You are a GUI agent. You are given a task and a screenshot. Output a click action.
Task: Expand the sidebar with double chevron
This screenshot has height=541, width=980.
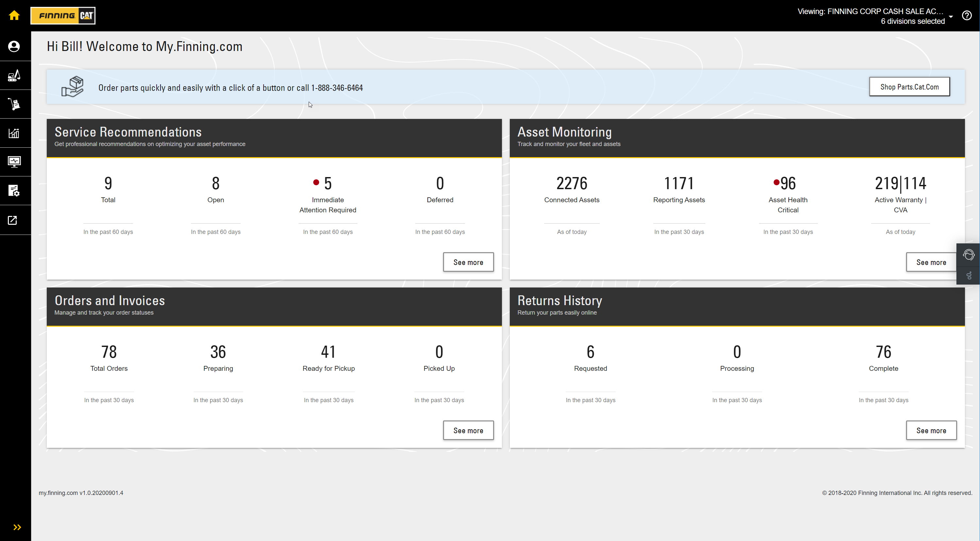(x=17, y=527)
